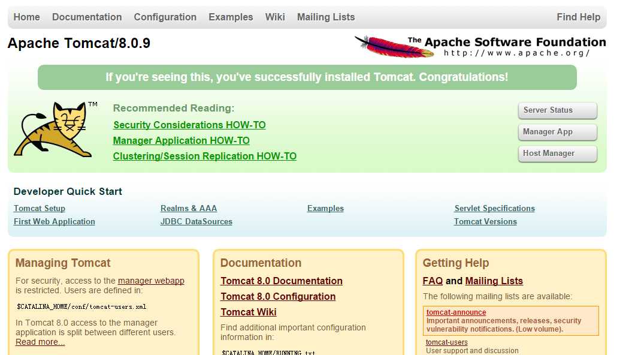Click the Developer Quick Start heading
The width and height of the screenshot is (644, 355).
click(x=68, y=192)
